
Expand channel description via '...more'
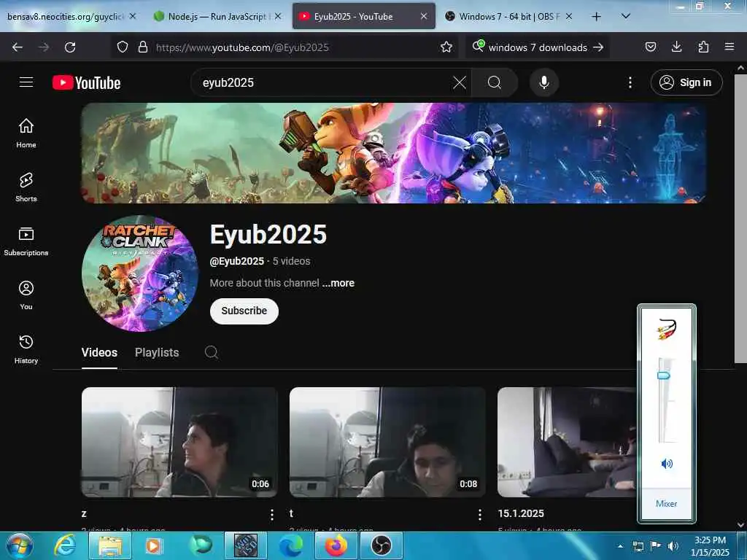pyautogui.click(x=338, y=283)
